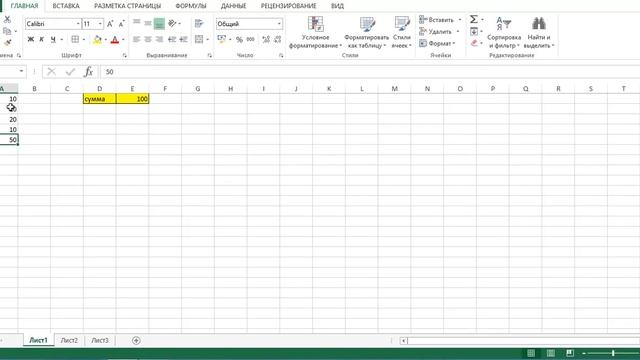Activate the Format Painter brush icon
The width and height of the screenshot is (640, 360).
[x=7, y=42]
